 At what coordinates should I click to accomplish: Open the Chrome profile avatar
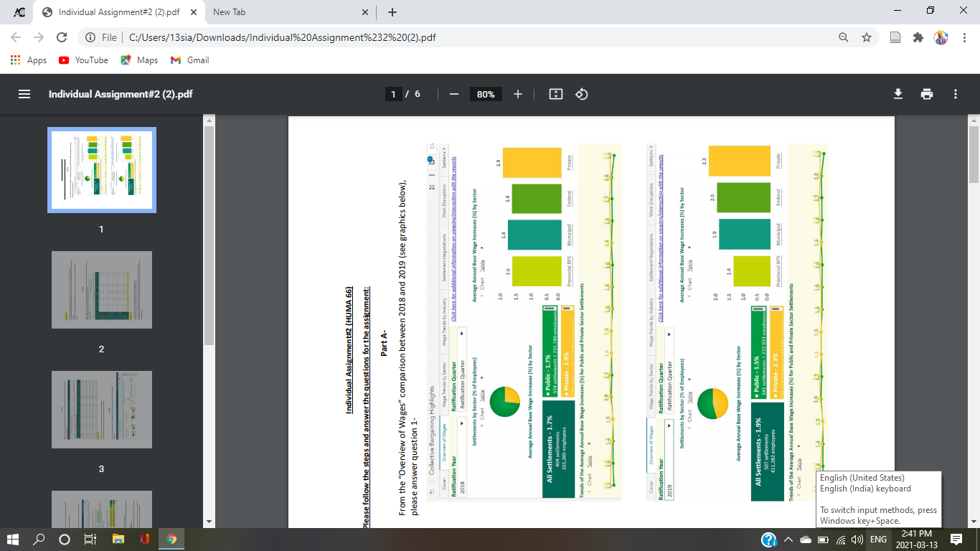point(941,37)
